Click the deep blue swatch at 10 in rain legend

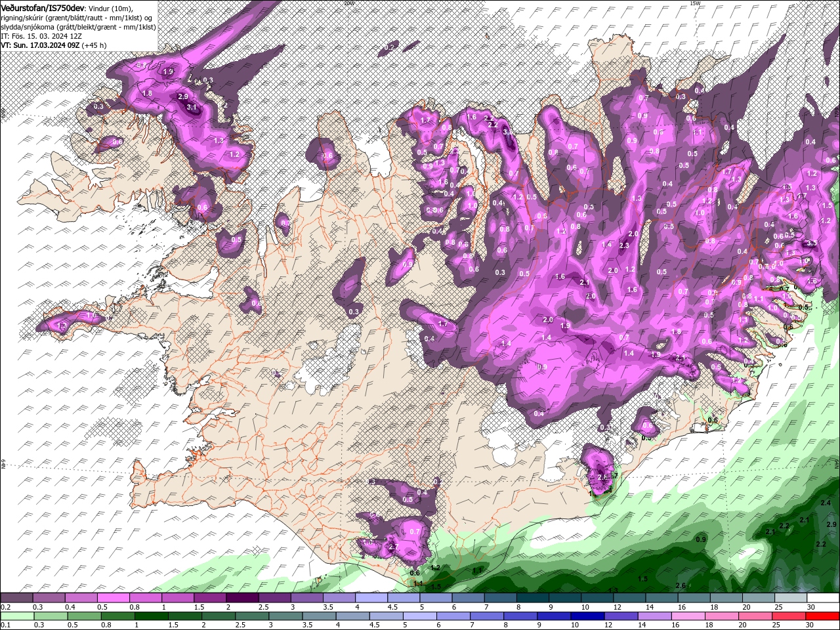pos(587,616)
